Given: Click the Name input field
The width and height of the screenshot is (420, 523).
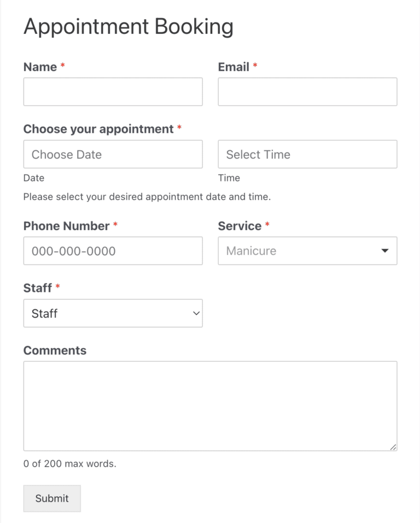Looking at the screenshot, I should pyautogui.click(x=113, y=92).
